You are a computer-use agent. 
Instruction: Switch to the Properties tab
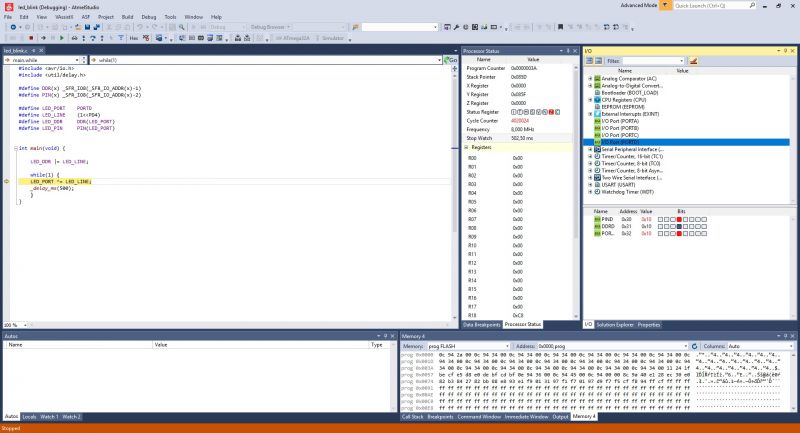[648, 324]
